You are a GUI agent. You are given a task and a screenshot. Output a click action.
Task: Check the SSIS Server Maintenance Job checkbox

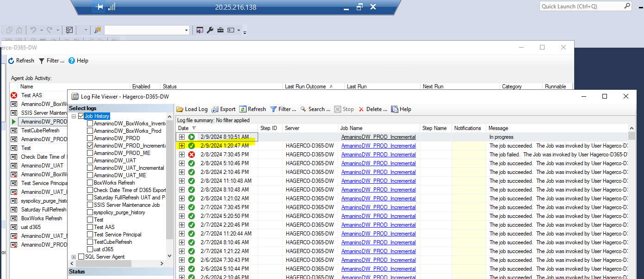pyautogui.click(x=90, y=205)
